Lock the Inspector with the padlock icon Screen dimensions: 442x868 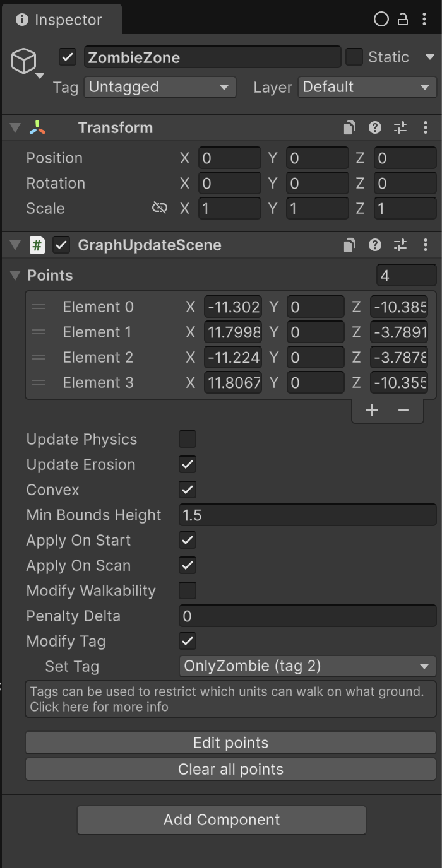pos(402,20)
